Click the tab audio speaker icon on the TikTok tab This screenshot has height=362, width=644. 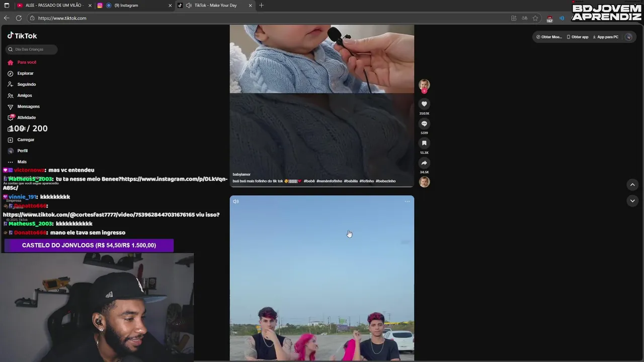point(189,6)
